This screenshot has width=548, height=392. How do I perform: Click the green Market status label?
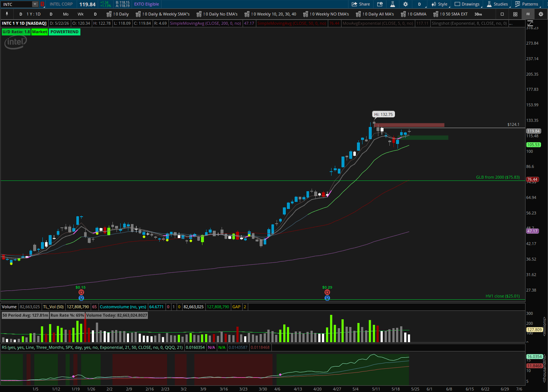tap(40, 32)
